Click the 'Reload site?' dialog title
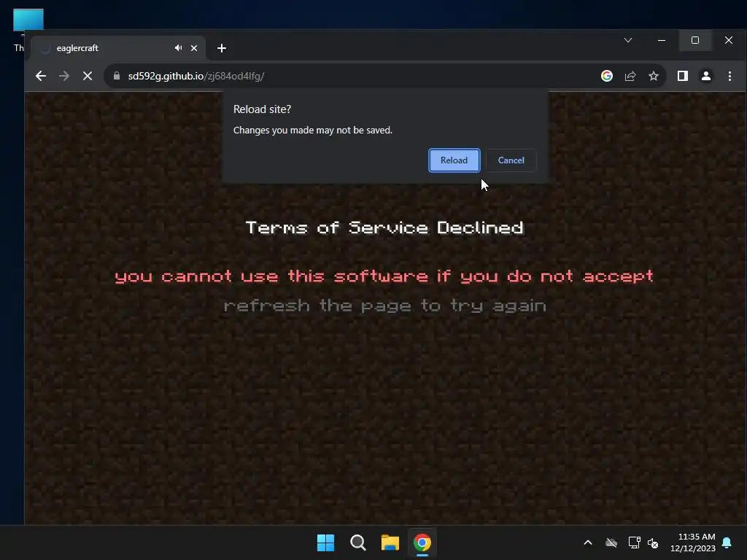Image resolution: width=747 pixels, height=560 pixels. pyautogui.click(x=262, y=109)
